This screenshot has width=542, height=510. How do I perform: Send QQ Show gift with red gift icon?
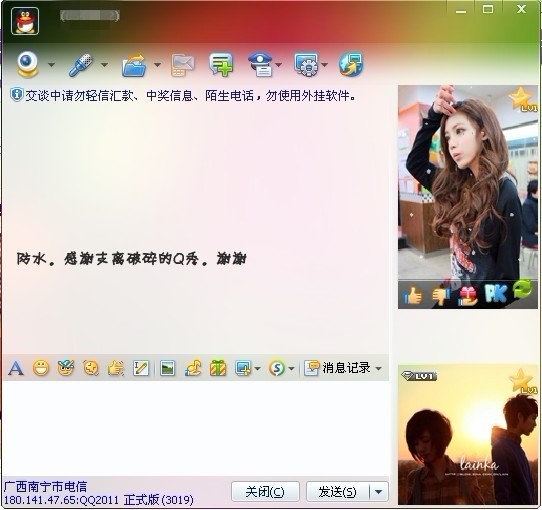point(467,297)
